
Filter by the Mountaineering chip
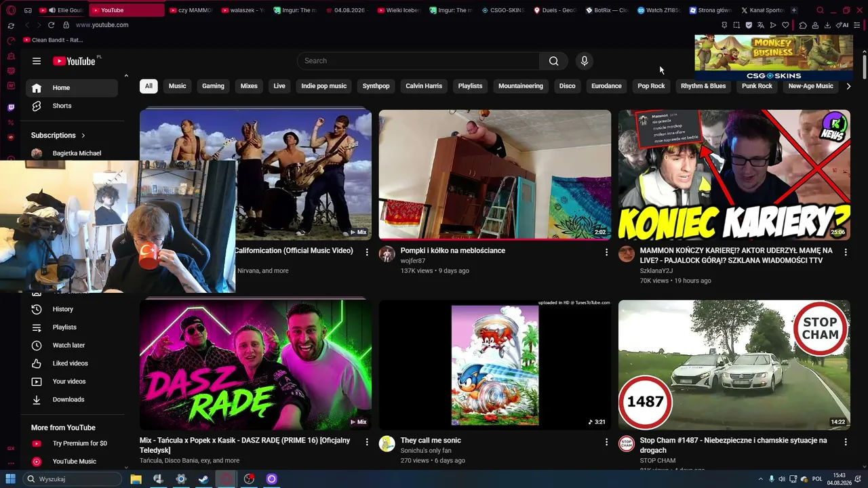point(521,86)
